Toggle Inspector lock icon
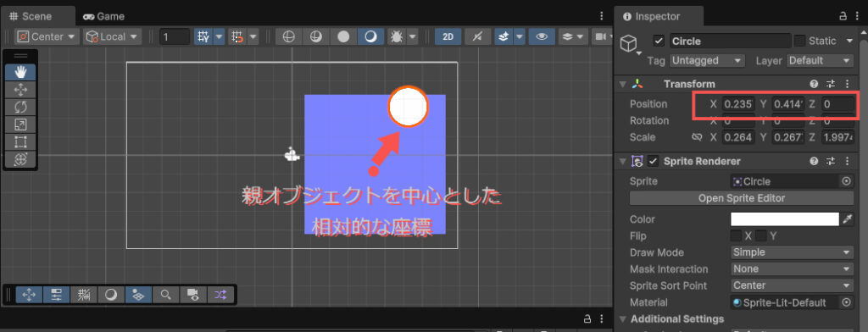The width and height of the screenshot is (868, 332). coord(843,17)
